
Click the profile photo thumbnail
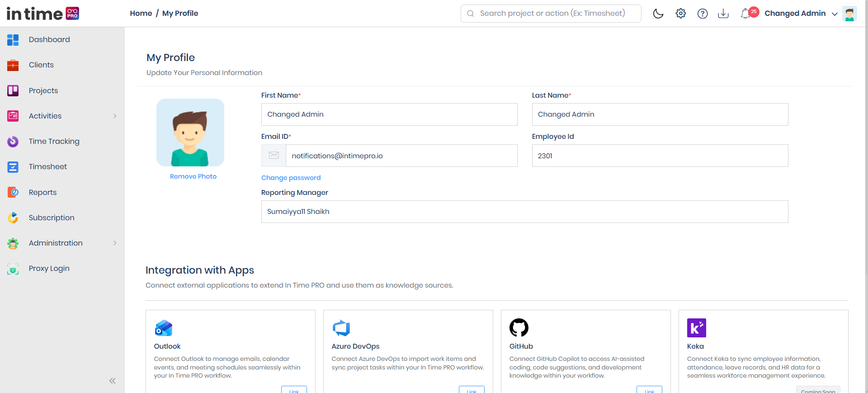(190, 133)
